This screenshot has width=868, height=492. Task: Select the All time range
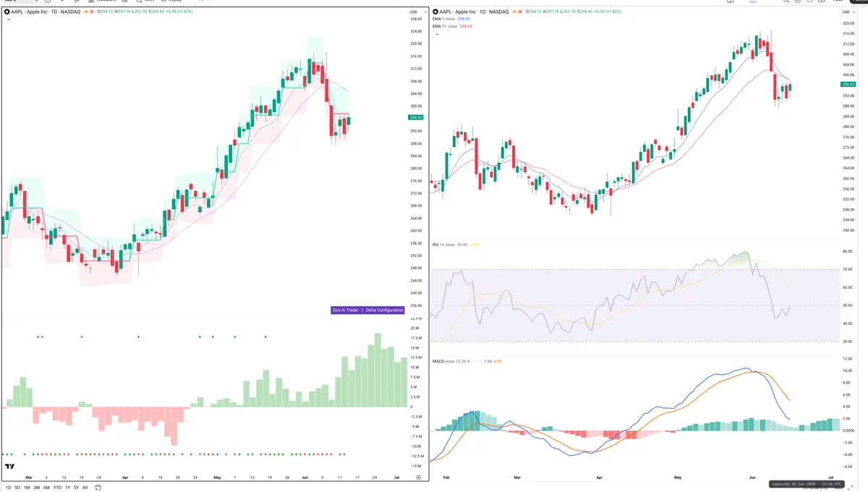click(x=85, y=488)
